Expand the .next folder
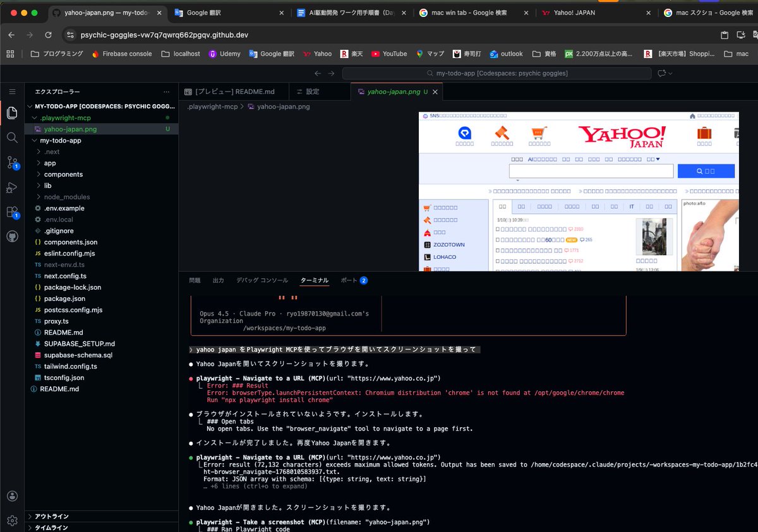 pyautogui.click(x=101, y=152)
